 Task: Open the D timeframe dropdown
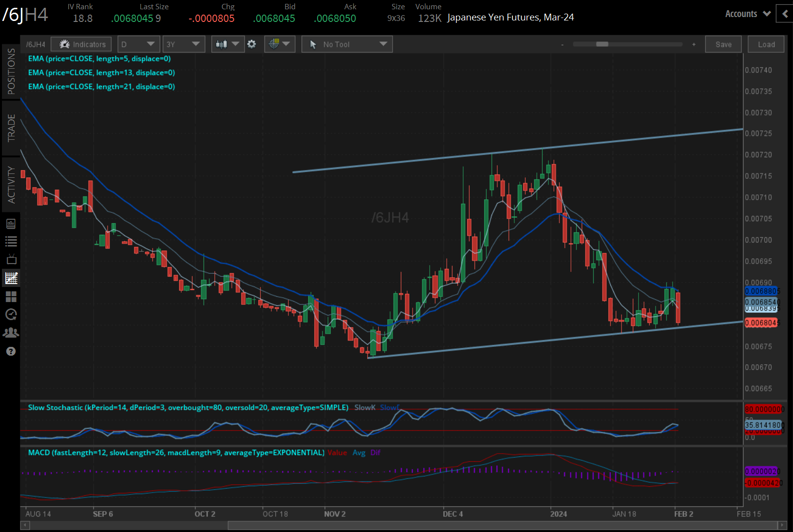(139, 44)
